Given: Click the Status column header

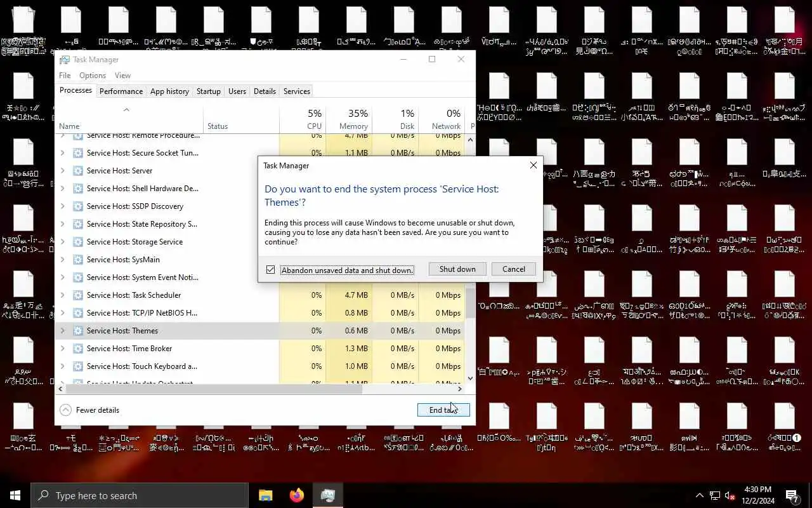Looking at the screenshot, I should tap(241, 119).
